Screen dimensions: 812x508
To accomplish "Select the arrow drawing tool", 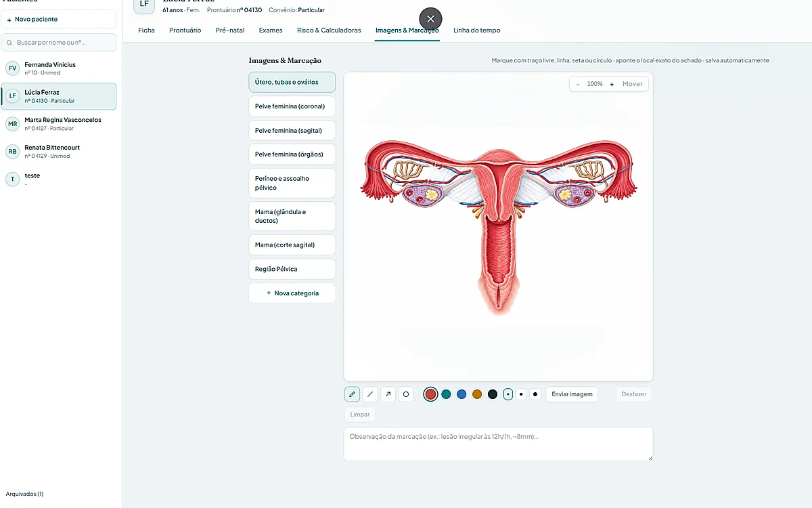I will (388, 394).
